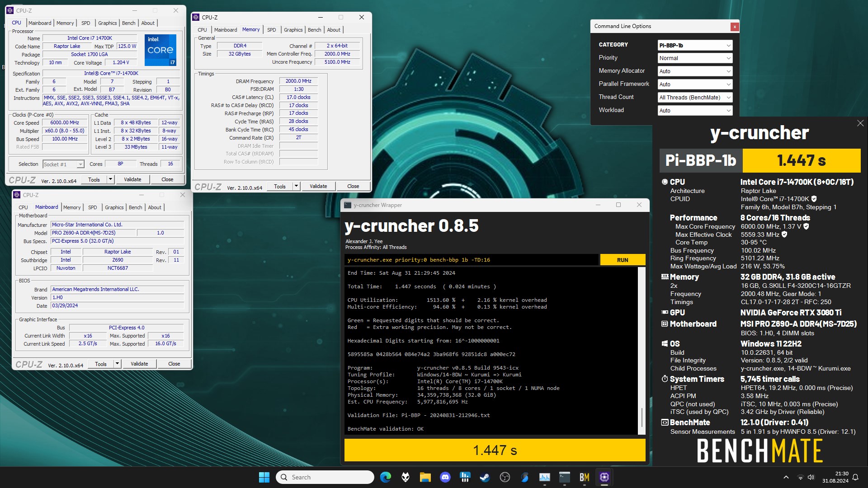Click the CAS# Latency value 17.0 clocks
The image size is (868, 488).
[x=298, y=98]
